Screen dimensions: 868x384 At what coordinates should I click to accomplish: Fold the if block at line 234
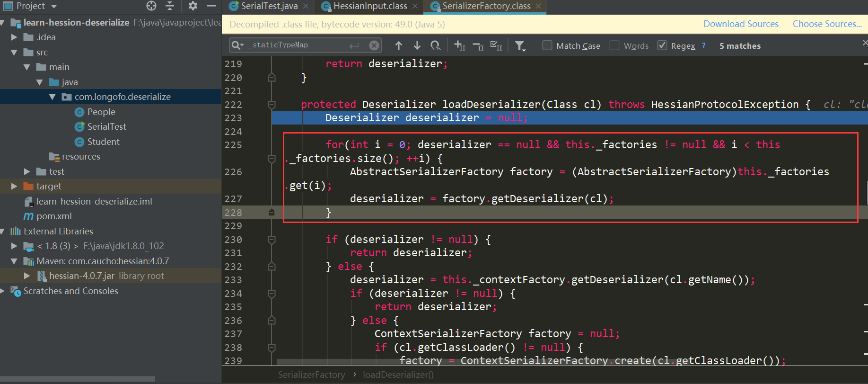pyautogui.click(x=272, y=294)
